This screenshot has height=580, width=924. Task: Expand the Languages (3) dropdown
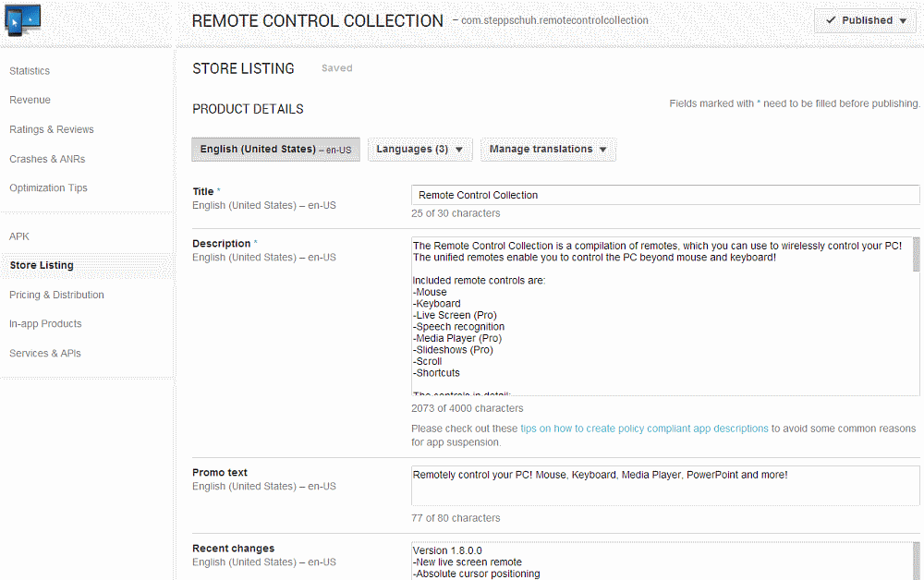[x=420, y=150]
